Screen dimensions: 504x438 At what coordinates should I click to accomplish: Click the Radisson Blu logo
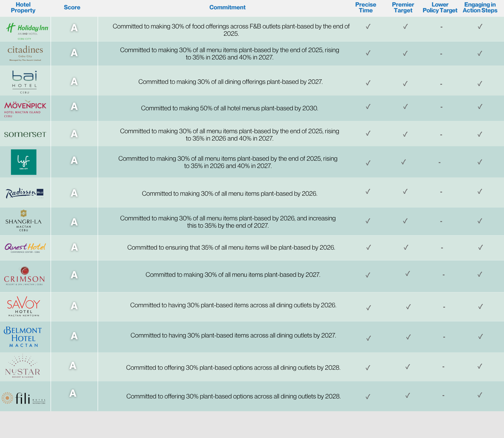[x=24, y=193]
